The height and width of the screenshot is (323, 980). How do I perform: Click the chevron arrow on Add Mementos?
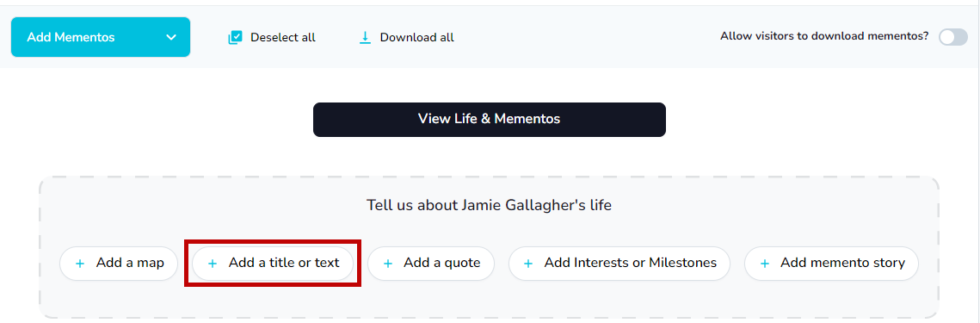(171, 38)
